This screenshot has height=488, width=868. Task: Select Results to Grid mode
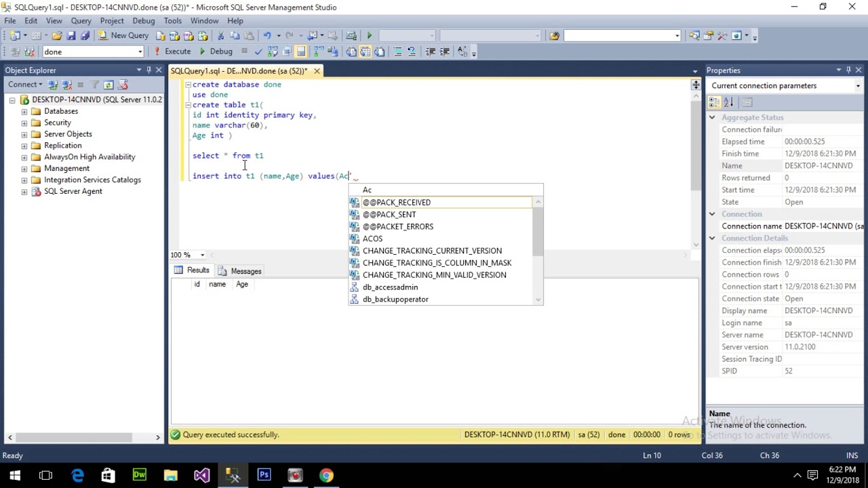(x=365, y=52)
